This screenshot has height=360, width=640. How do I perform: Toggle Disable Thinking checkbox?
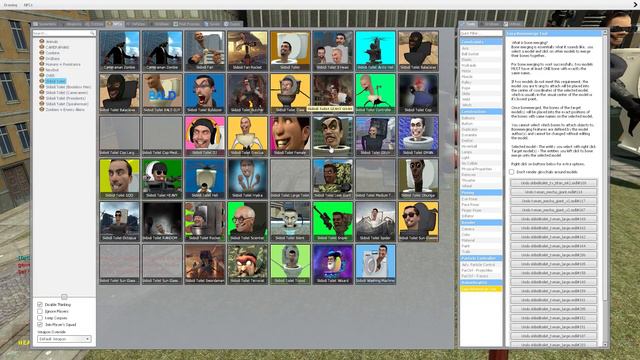[x=40, y=304]
